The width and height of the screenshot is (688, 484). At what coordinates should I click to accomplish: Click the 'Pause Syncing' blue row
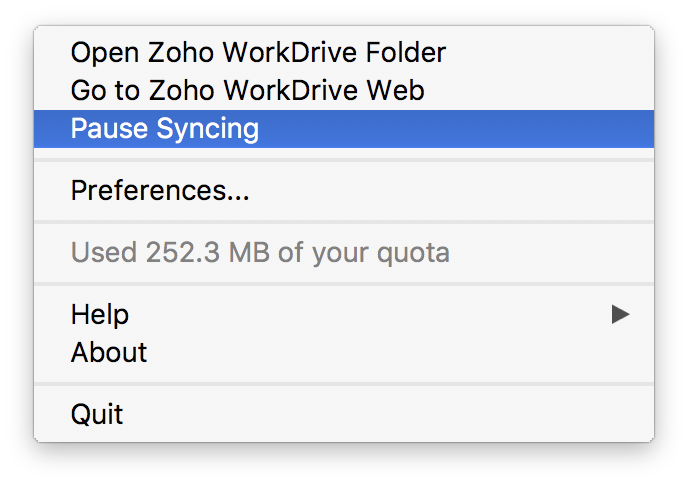(x=343, y=129)
